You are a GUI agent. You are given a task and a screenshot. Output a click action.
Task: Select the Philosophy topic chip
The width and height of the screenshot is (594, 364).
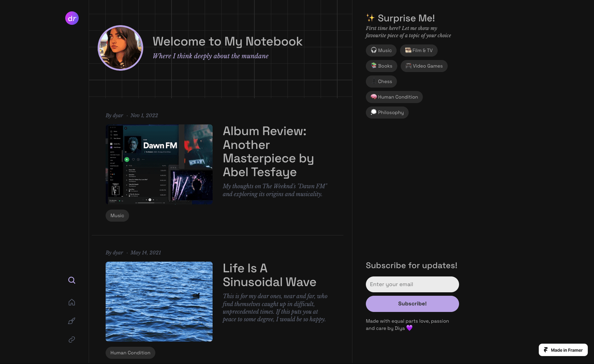(x=387, y=112)
